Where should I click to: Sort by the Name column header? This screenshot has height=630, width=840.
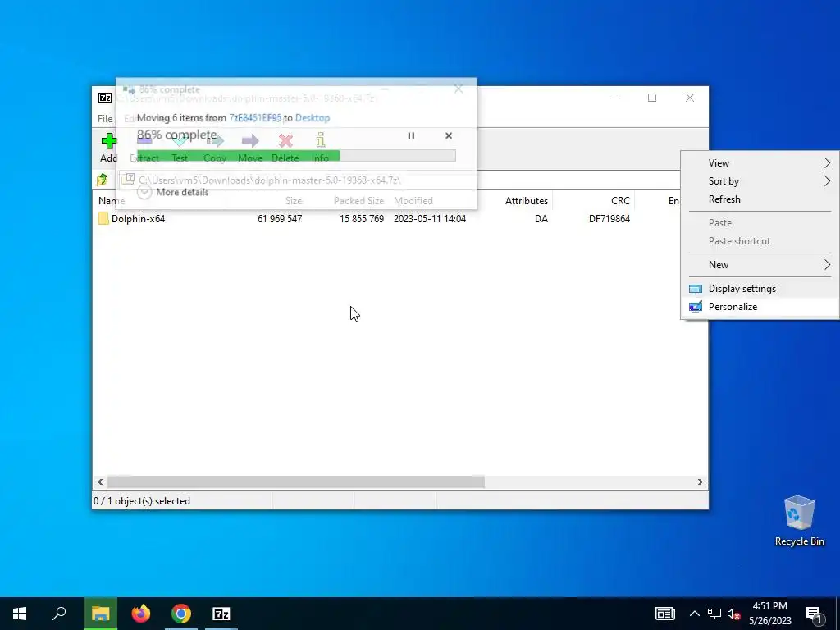(112, 201)
